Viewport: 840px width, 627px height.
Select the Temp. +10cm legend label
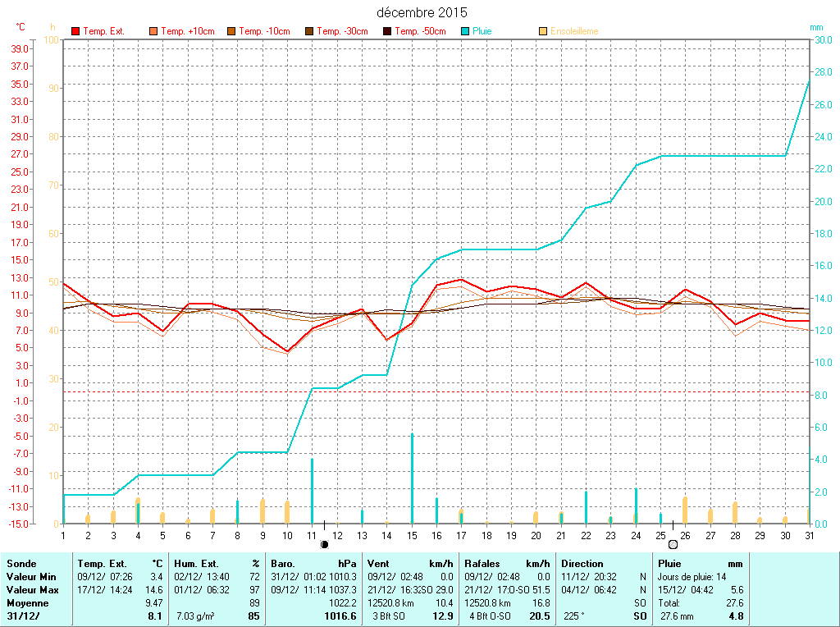[x=188, y=31]
